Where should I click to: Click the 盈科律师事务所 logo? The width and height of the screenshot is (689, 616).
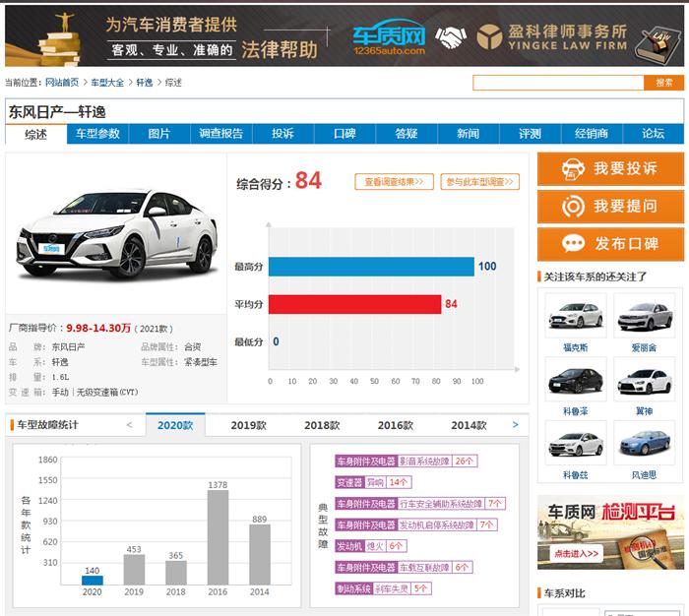pos(552,37)
